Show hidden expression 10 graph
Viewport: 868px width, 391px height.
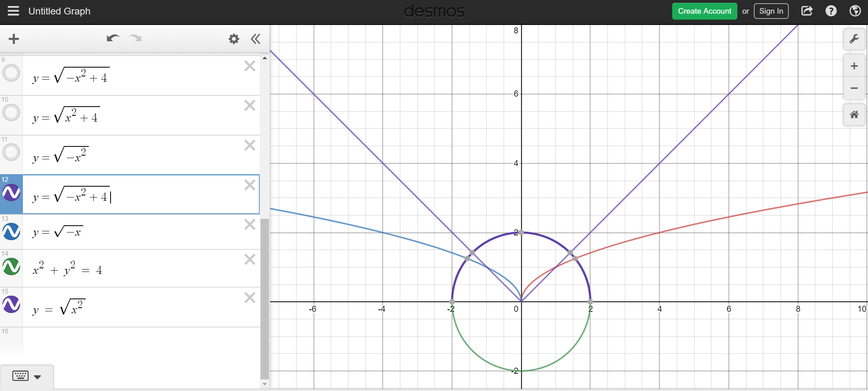(x=11, y=113)
